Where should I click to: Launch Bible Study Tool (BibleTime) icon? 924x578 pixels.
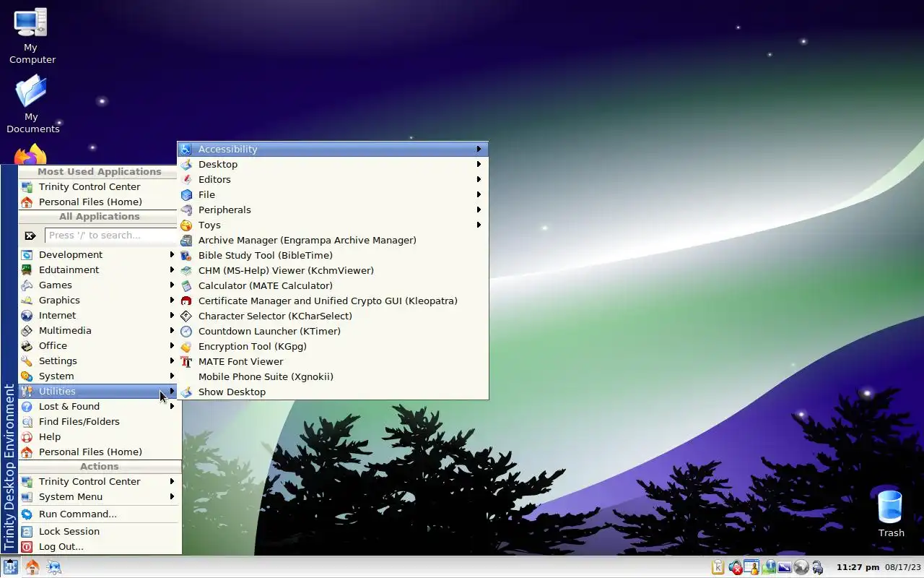click(186, 255)
